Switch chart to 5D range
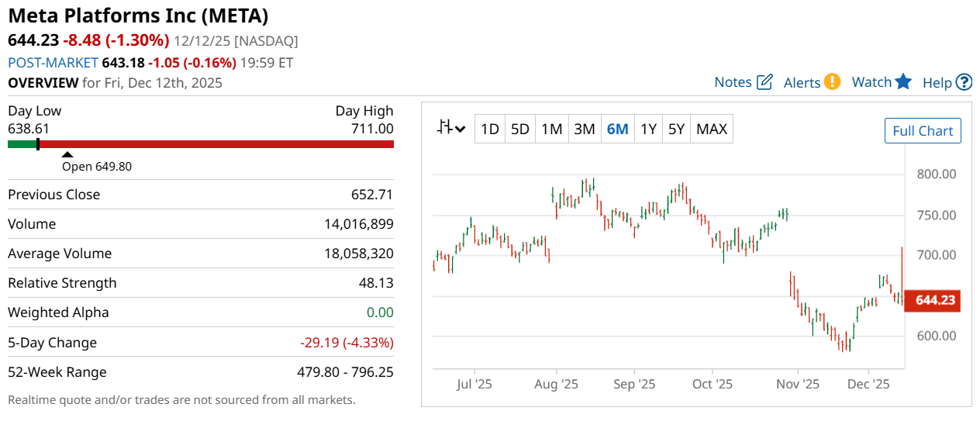The height and width of the screenshot is (421, 980). 520,129
